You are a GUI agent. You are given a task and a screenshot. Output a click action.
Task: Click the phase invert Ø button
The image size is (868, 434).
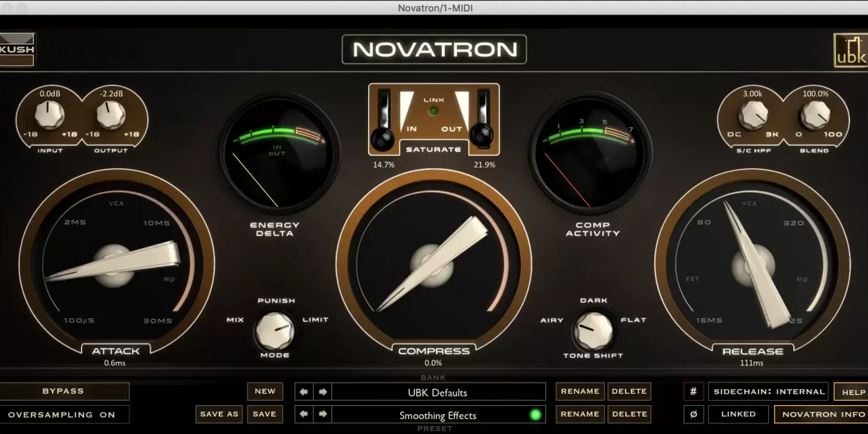tap(694, 414)
